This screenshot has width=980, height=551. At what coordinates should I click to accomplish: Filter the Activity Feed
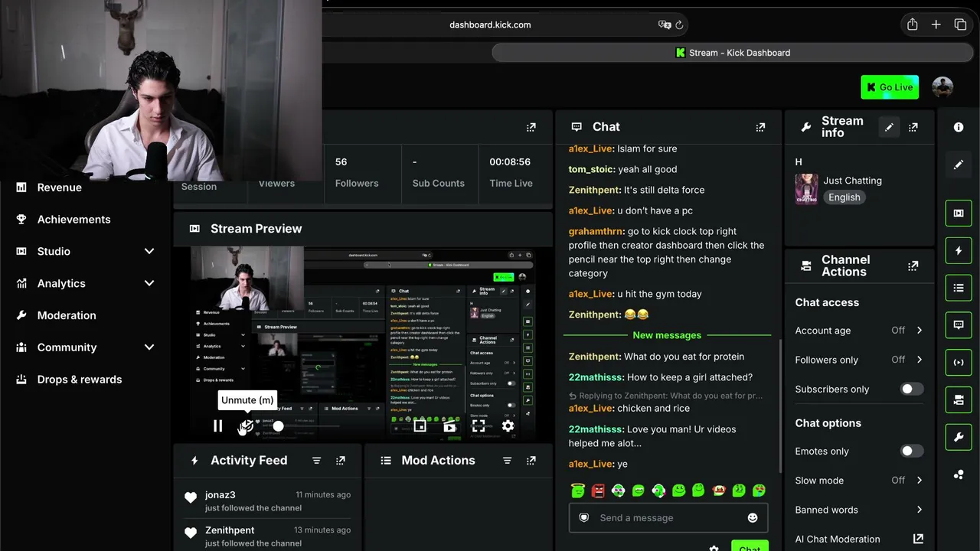point(316,461)
